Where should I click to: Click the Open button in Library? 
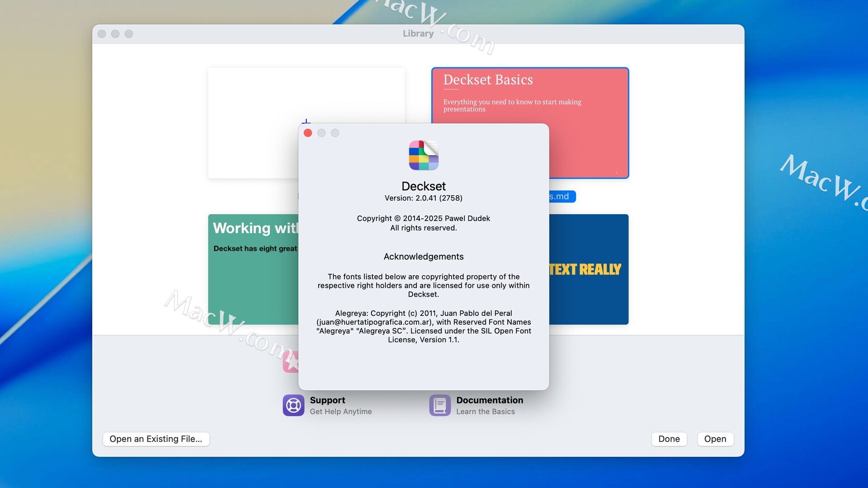(715, 439)
